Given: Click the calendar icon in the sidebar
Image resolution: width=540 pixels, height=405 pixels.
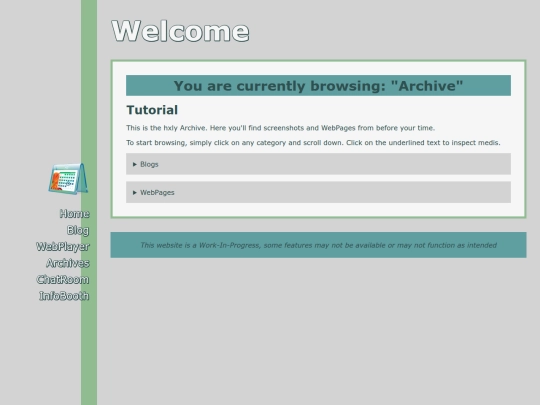Looking at the screenshot, I should [x=68, y=179].
